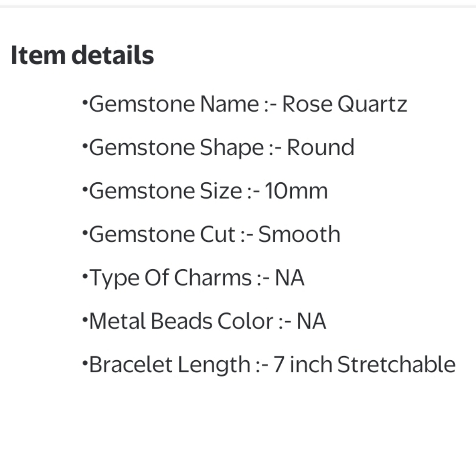Select the Gemstone Cut label
The height and width of the screenshot is (476, 476).
point(162,234)
